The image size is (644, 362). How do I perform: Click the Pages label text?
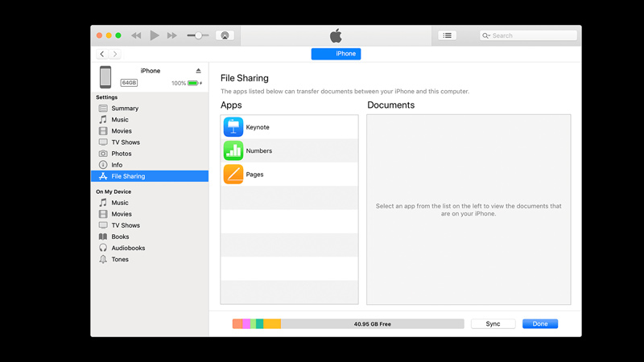pyautogui.click(x=254, y=175)
